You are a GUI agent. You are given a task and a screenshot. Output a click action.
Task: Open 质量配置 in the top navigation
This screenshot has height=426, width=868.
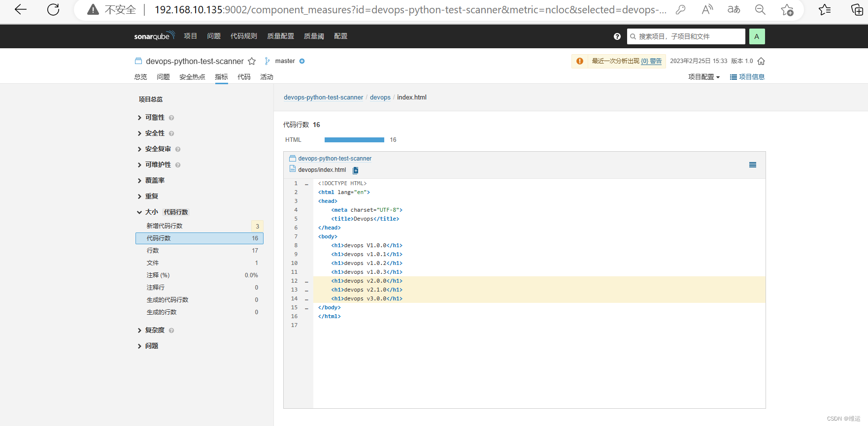click(x=280, y=36)
